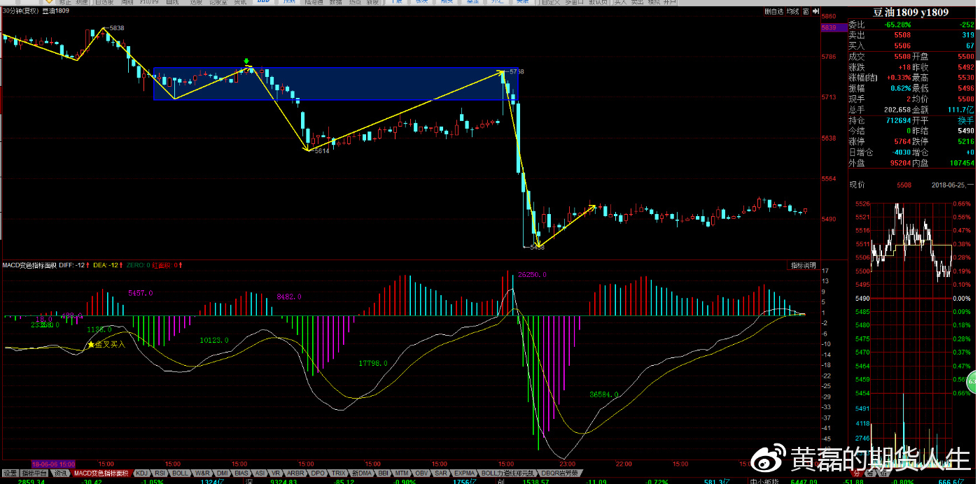The width and height of the screenshot is (980, 484).
Task: Open the BOLL力道线郑元凯 indicator tab
Action: coord(509,474)
